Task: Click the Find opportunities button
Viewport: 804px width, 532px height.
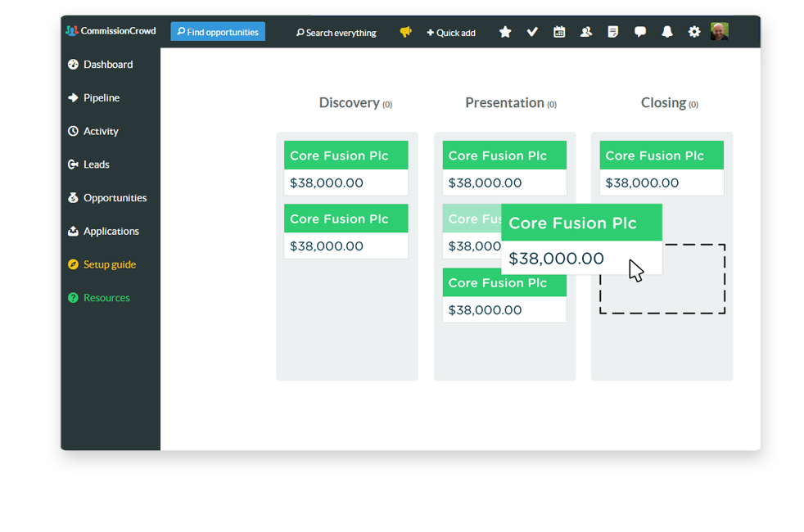Action: 218,32
